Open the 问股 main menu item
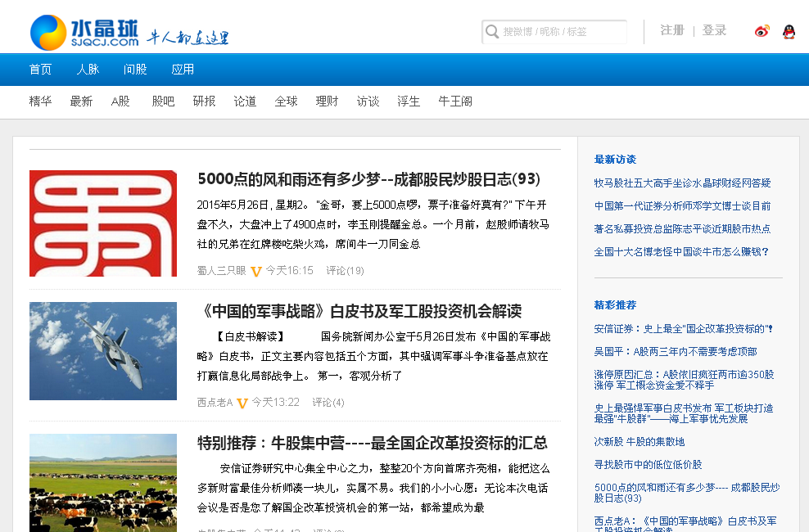The height and width of the screenshot is (532, 809). click(135, 70)
